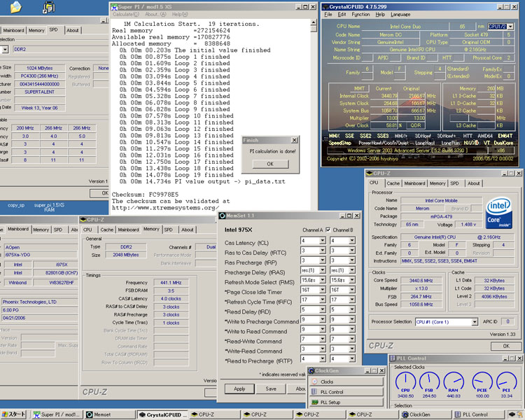
Task: Open Edit menu in CrystalCPUID
Action: pyautogui.click(x=342, y=15)
